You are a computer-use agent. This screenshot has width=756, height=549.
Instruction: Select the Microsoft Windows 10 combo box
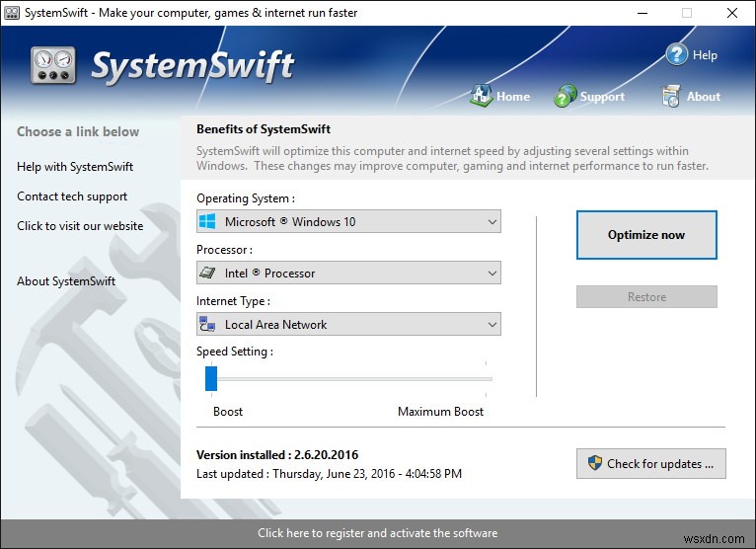coord(348,221)
